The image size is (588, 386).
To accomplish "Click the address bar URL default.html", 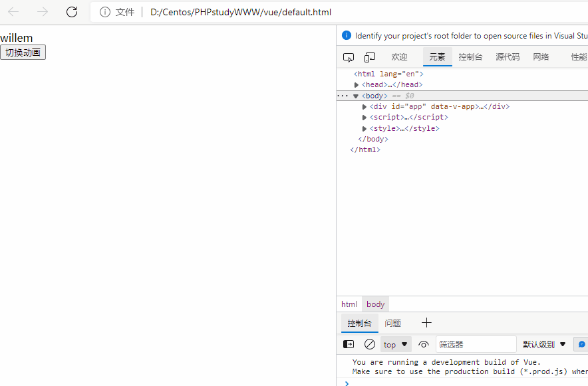I will tap(241, 12).
